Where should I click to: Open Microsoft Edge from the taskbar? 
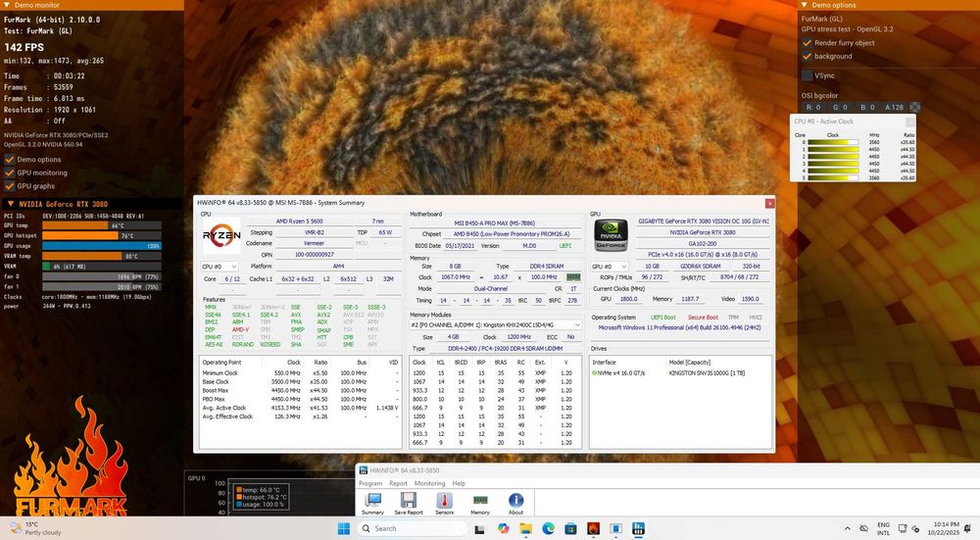tap(548, 529)
